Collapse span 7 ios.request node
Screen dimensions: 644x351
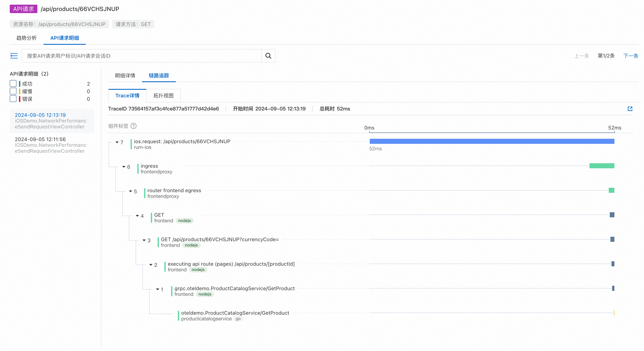117,142
